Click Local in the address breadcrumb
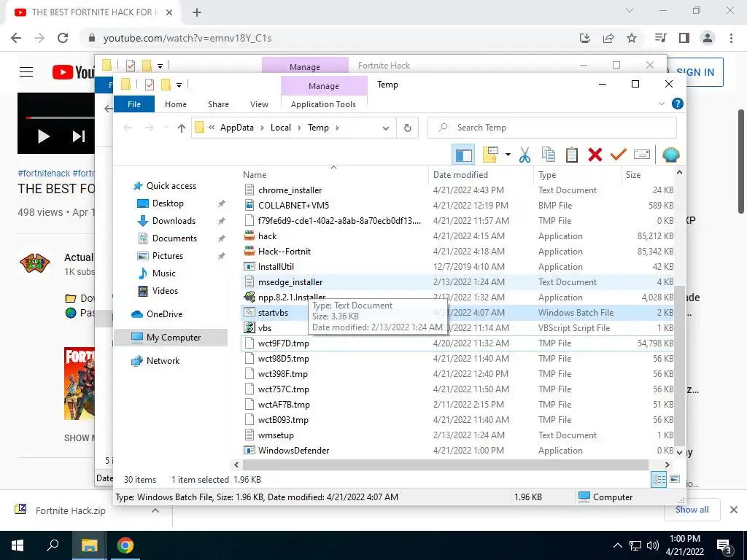 click(281, 128)
